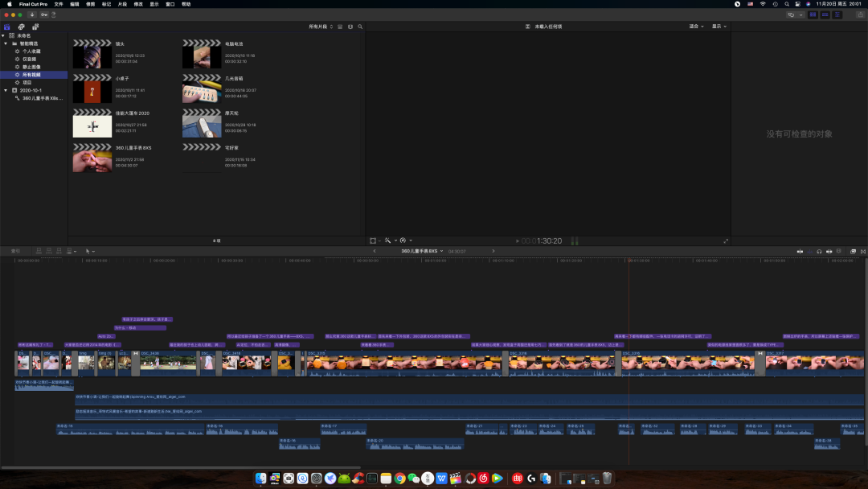Open clip appearance and filtering options
Image resolution: width=868 pixels, height=489 pixels.
tap(350, 27)
